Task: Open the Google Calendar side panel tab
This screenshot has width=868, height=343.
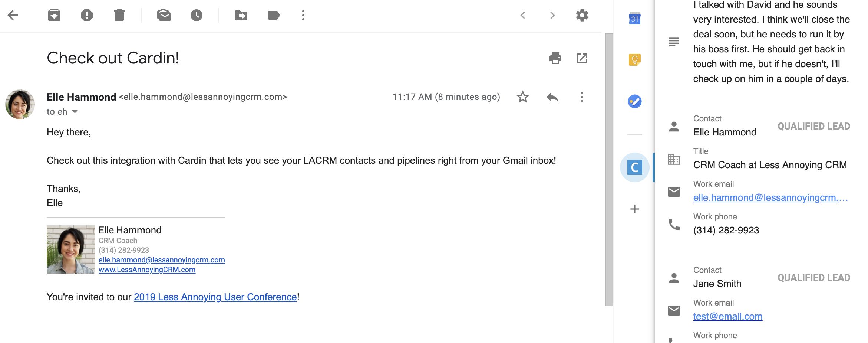Action: (635, 18)
